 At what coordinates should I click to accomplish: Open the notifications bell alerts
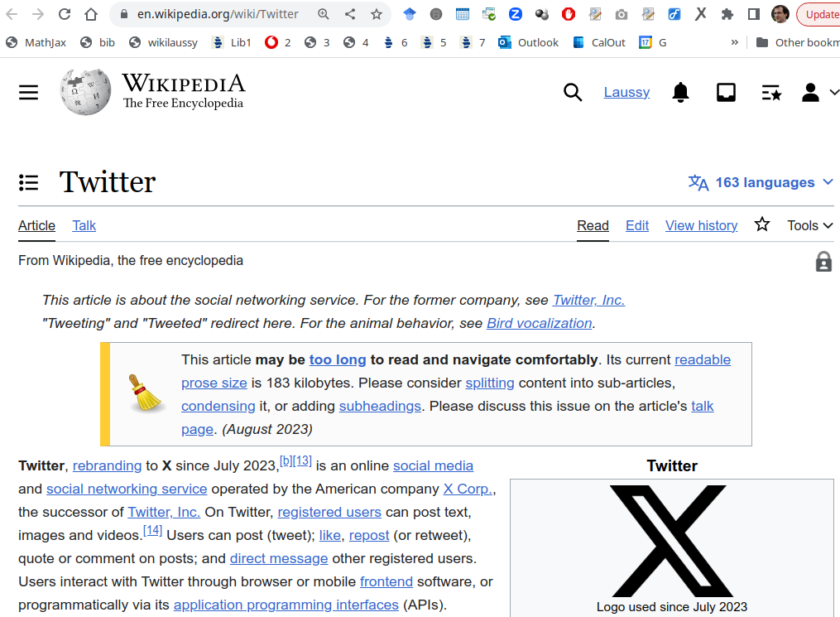680,93
